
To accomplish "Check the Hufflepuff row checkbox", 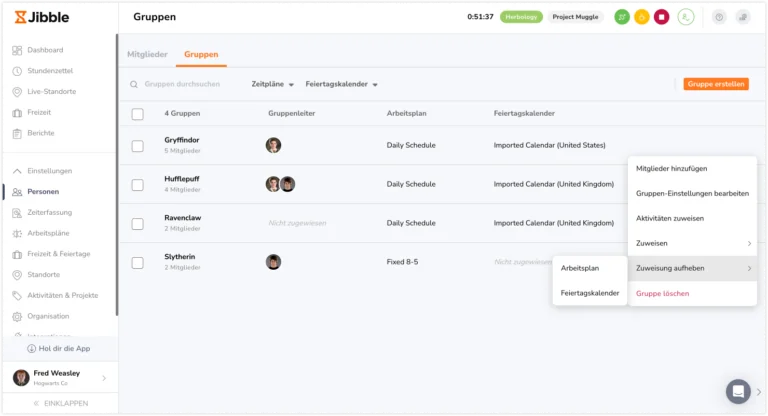I will point(138,185).
